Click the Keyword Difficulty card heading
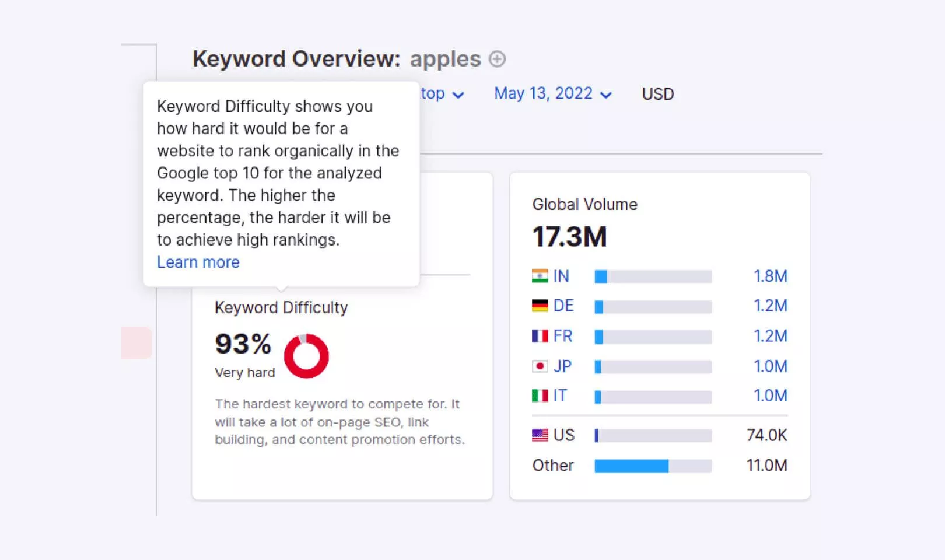 click(x=281, y=307)
